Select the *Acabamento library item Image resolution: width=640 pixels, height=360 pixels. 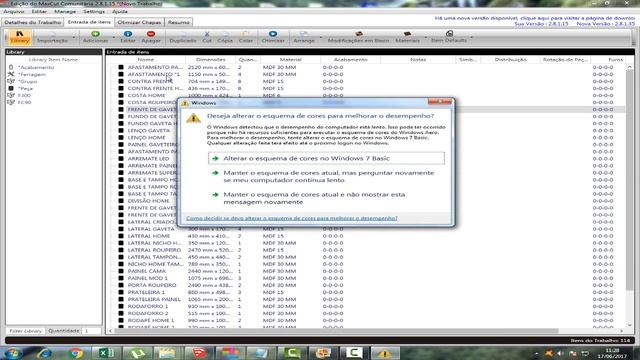(x=36, y=67)
